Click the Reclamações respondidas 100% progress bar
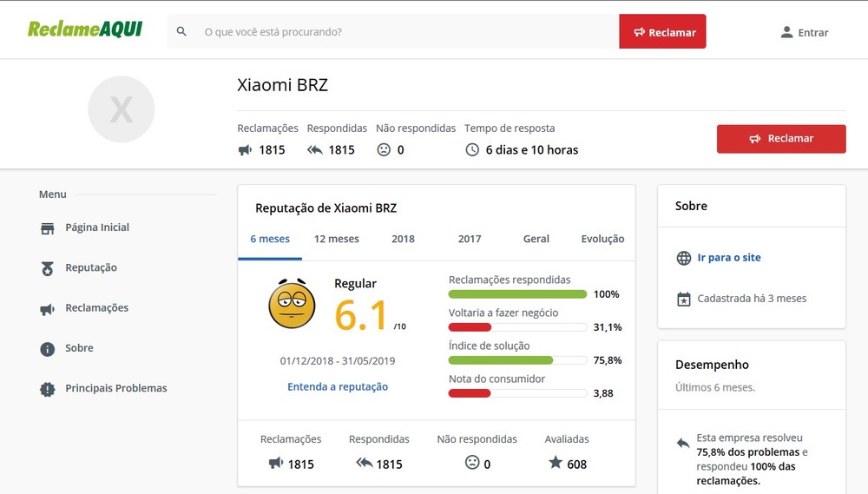This screenshot has width=868, height=494. (517, 294)
